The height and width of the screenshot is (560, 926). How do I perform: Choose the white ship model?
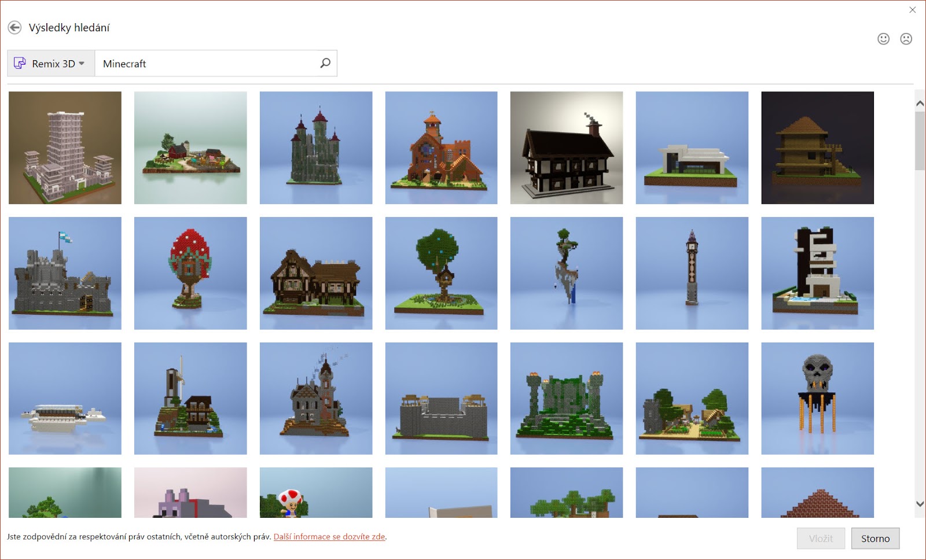coord(65,399)
